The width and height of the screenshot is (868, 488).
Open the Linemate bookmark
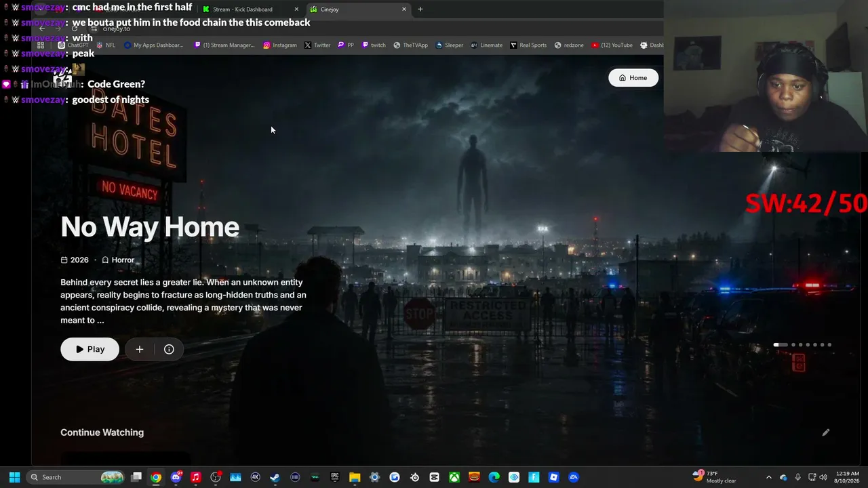(x=487, y=45)
